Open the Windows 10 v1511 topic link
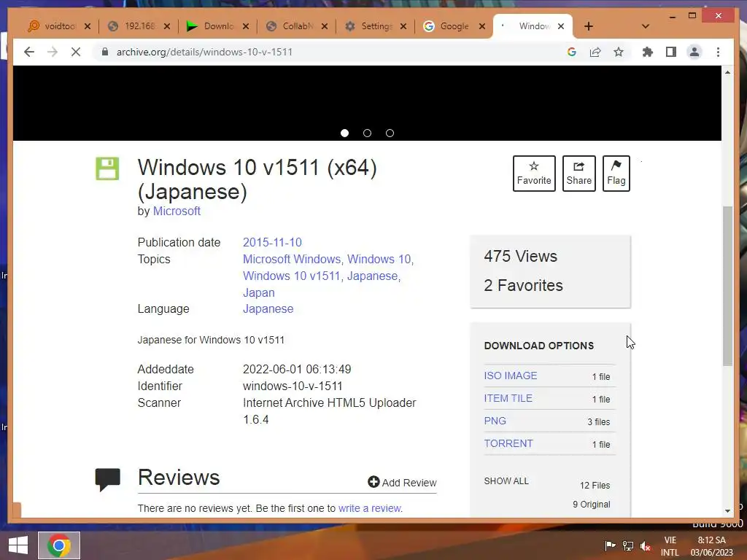 click(x=292, y=276)
